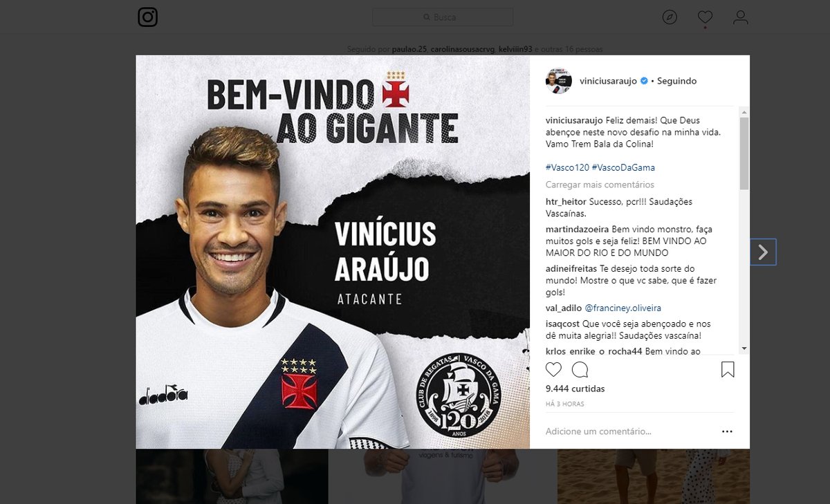Save post with bookmark icon
Image resolution: width=830 pixels, height=504 pixels.
pos(728,369)
